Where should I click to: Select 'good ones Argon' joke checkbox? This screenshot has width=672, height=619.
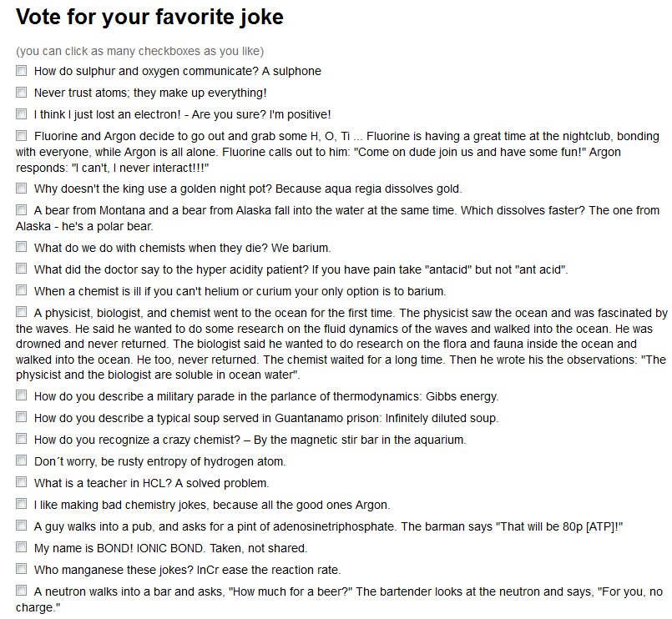coord(22,504)
